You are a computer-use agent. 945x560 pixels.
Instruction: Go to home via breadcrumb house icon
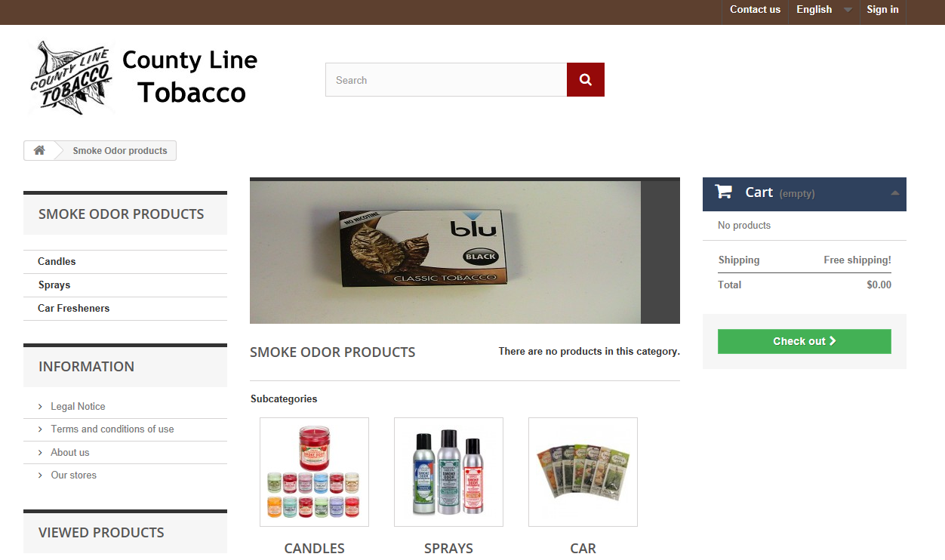(39, 150)
